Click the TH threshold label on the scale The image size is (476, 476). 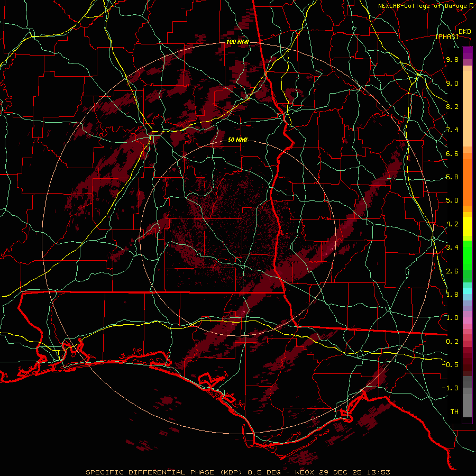(x=454, y=411)
